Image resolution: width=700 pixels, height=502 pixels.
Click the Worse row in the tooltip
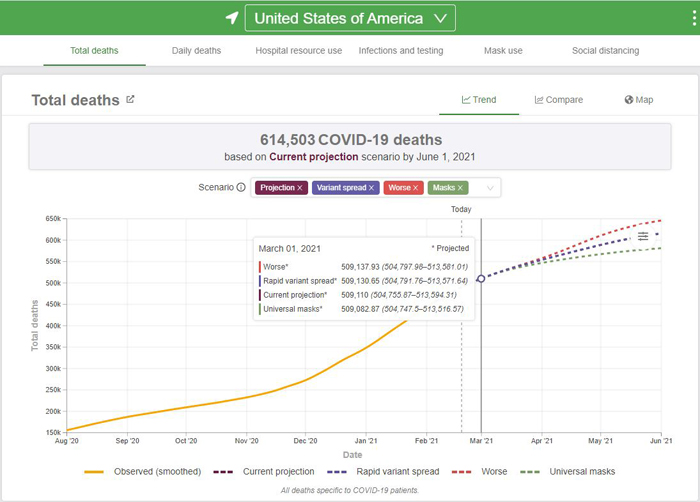click(363, 267)
